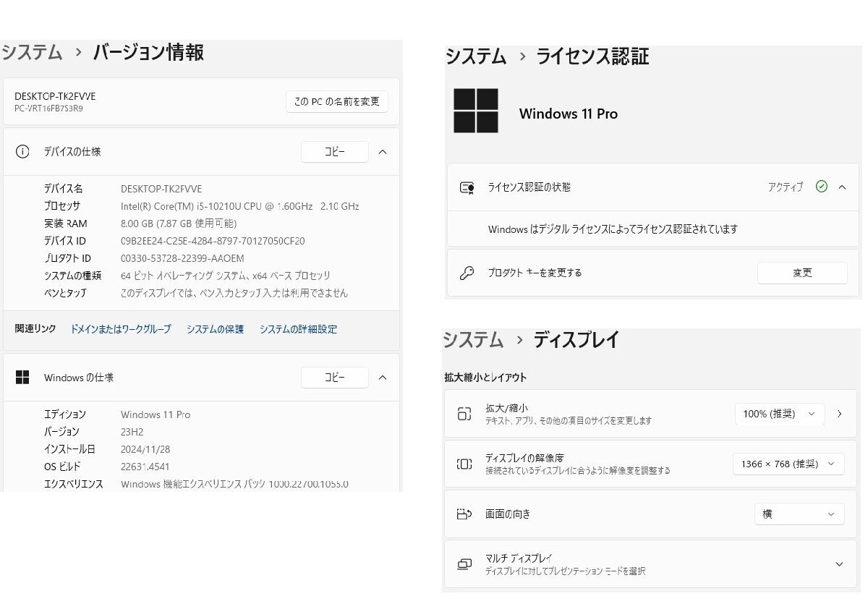
Task: Click the product key icon
Action: pos(467,273)
